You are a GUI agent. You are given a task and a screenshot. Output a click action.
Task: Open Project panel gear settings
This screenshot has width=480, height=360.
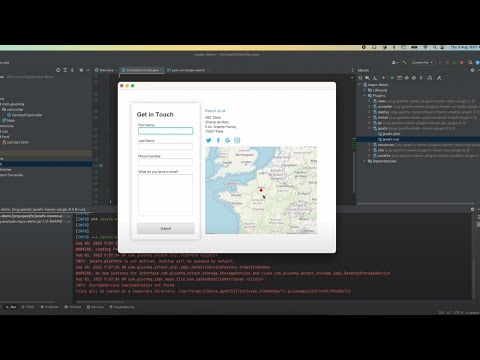pyautogui.click(x=81, y=70)
